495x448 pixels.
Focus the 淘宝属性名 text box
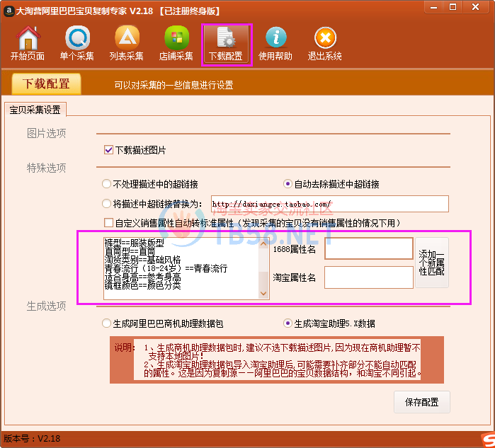coord(368,277)
